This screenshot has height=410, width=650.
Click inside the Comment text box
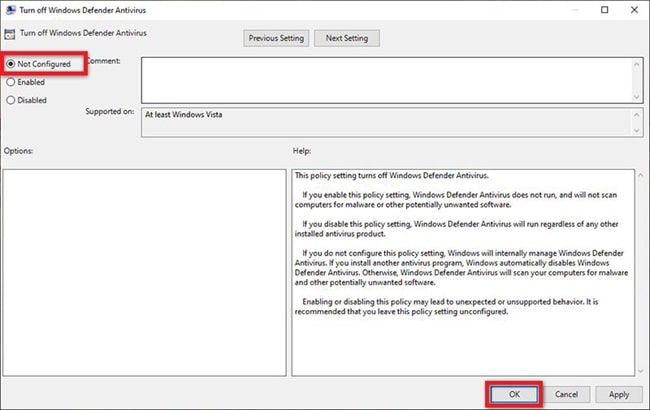(x=386, y=80)
